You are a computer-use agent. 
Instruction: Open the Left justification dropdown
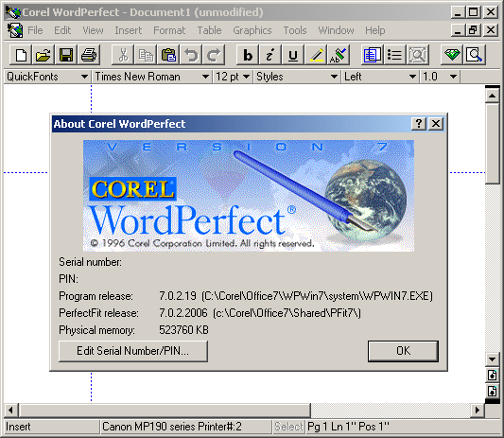(x=380, y=77)
